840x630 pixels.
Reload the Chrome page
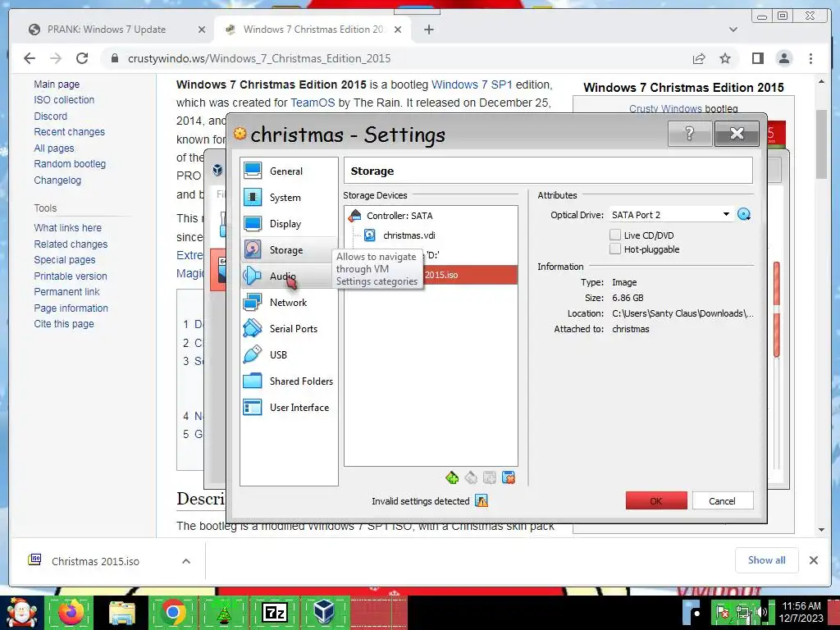82,58
